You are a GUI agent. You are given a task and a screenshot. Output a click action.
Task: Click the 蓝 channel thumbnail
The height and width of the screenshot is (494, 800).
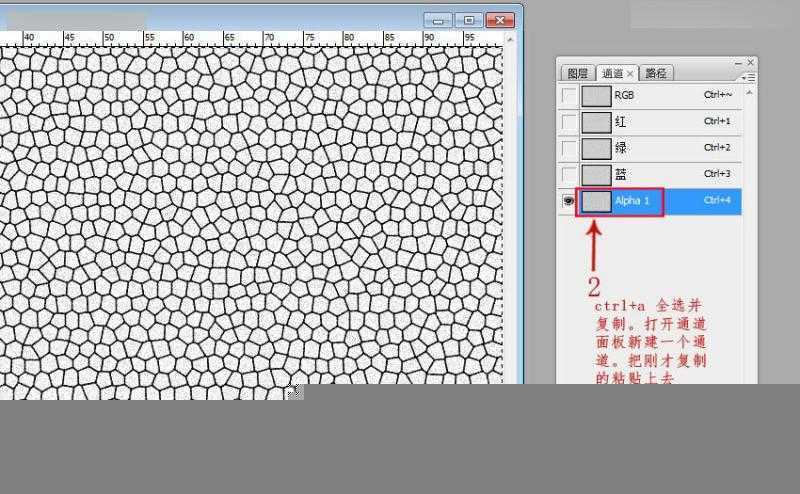pyautogui.click(x=596, y=175)
